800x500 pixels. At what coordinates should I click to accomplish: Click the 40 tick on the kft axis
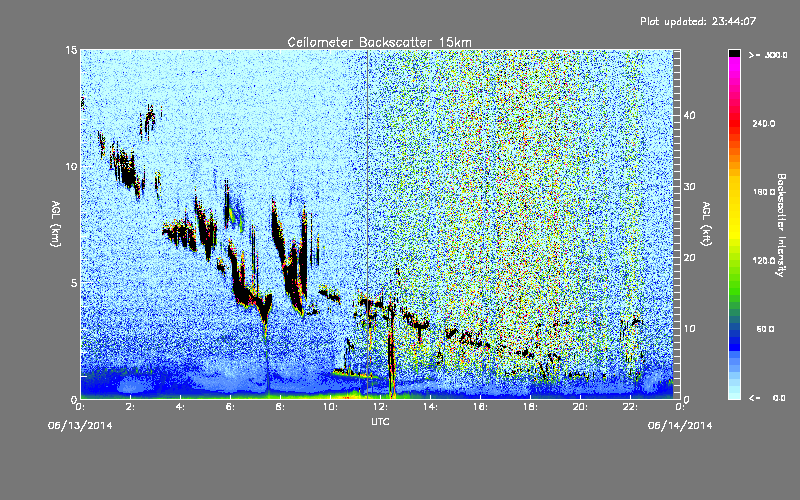(689, 115)
